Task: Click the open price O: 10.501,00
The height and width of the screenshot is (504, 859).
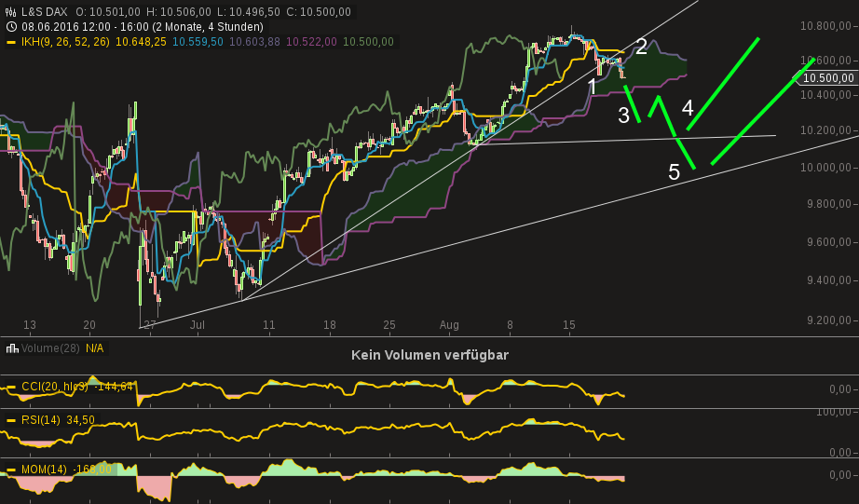Action: (x=108, y=11)
